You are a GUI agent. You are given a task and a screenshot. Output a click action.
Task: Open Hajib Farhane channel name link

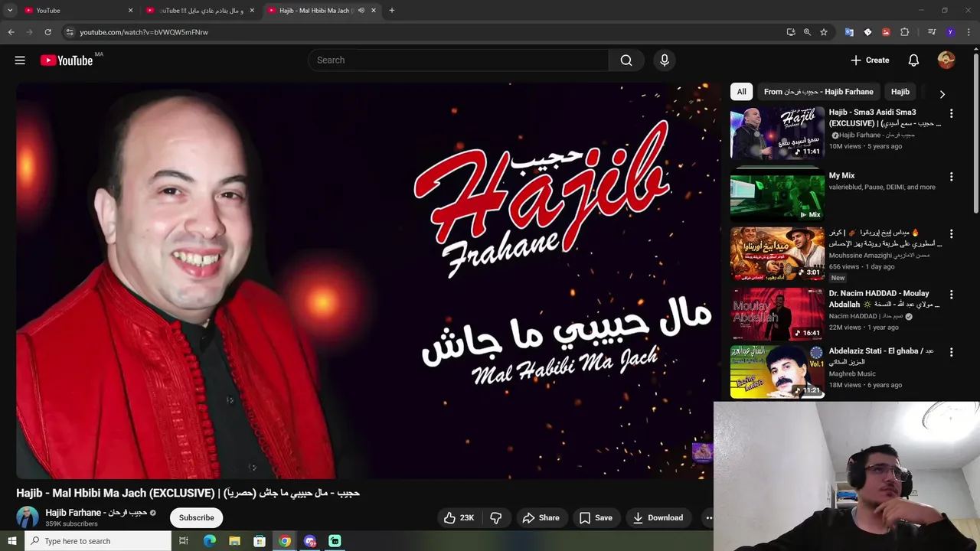click(96, 513)
